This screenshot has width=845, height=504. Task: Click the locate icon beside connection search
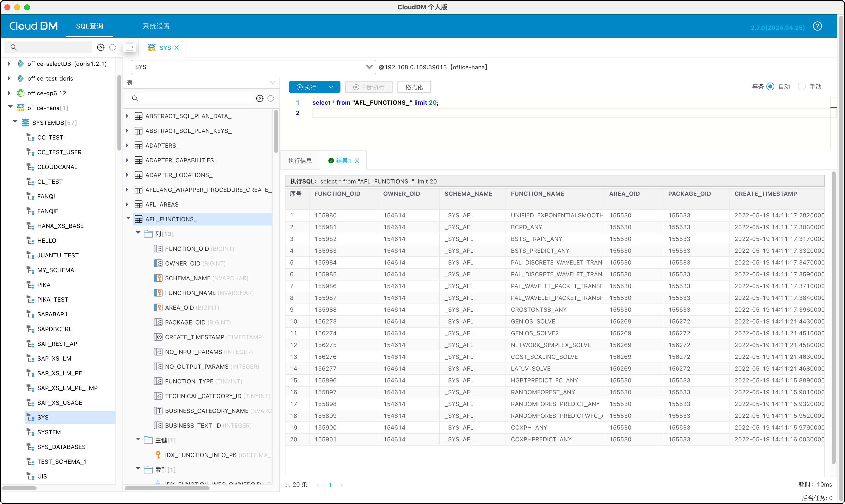coord(100,47)
